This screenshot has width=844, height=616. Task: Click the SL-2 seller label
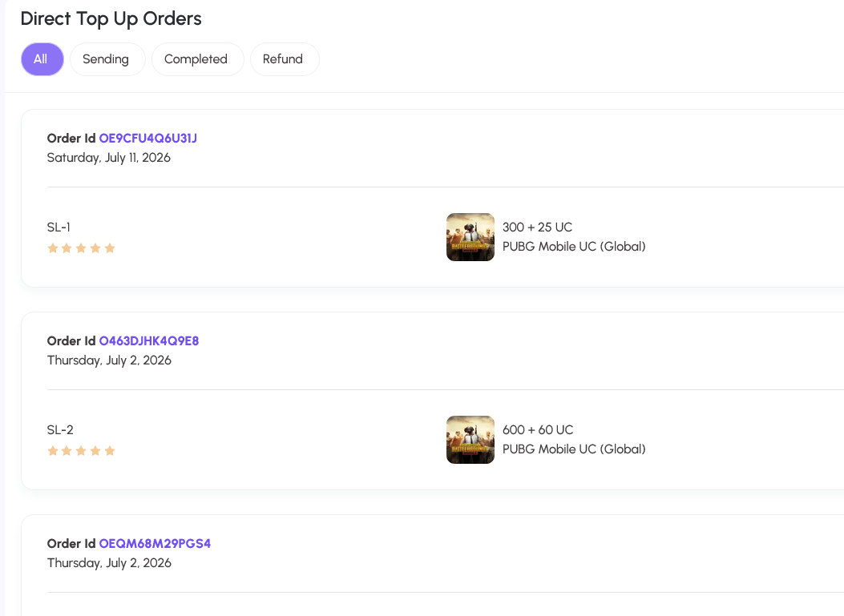tap(60, 430)
